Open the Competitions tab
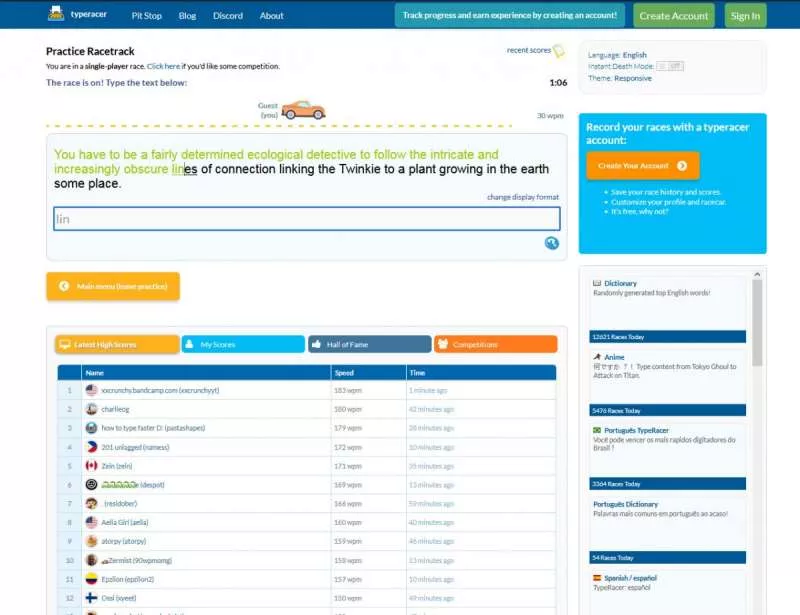 tap(495, 344)
